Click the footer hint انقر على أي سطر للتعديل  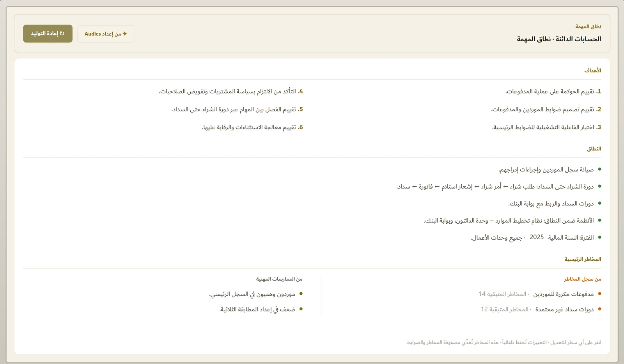[576, 343]
